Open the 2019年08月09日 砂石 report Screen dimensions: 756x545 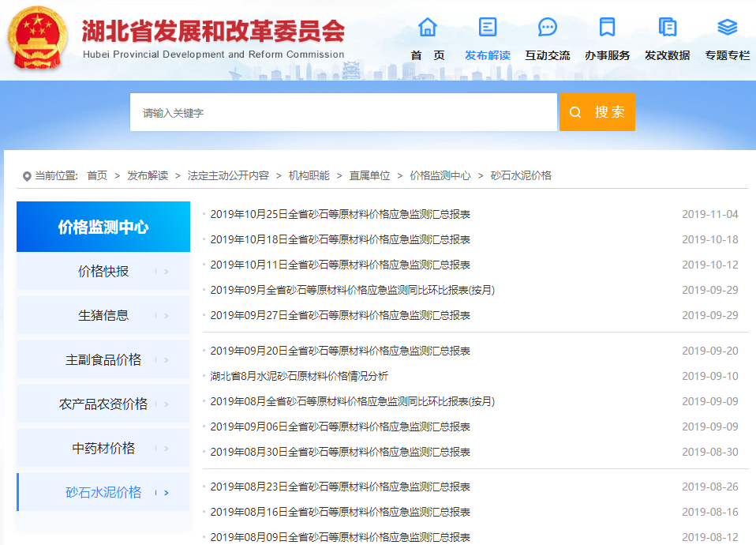(340, 537)
